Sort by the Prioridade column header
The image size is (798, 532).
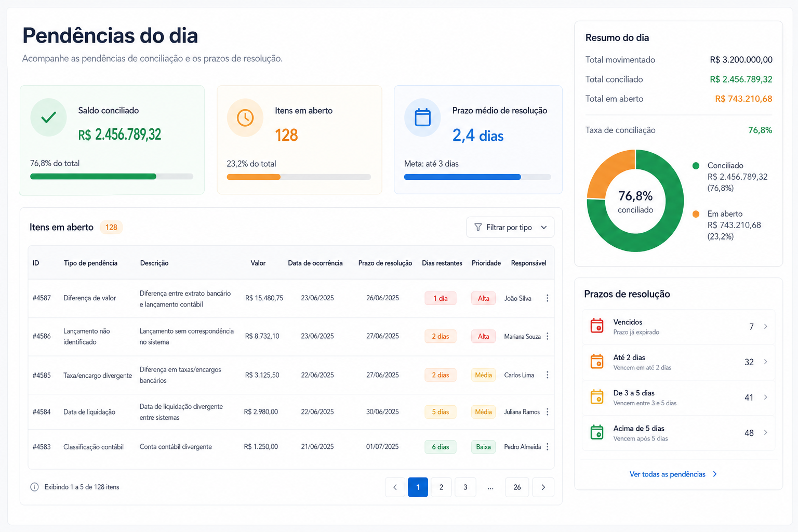point(486,263)
